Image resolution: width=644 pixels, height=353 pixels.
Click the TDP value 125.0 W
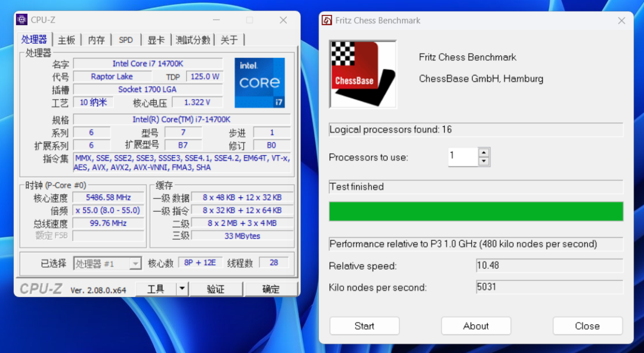click(x=205, y=76)
